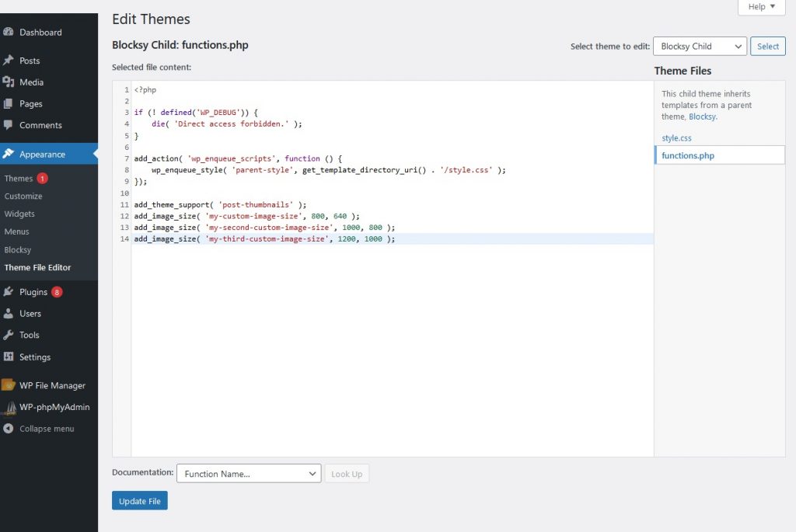The height and width of the screenshot is (532, 796).
Task: Go to the Customize submenu item
Action: 23,196
